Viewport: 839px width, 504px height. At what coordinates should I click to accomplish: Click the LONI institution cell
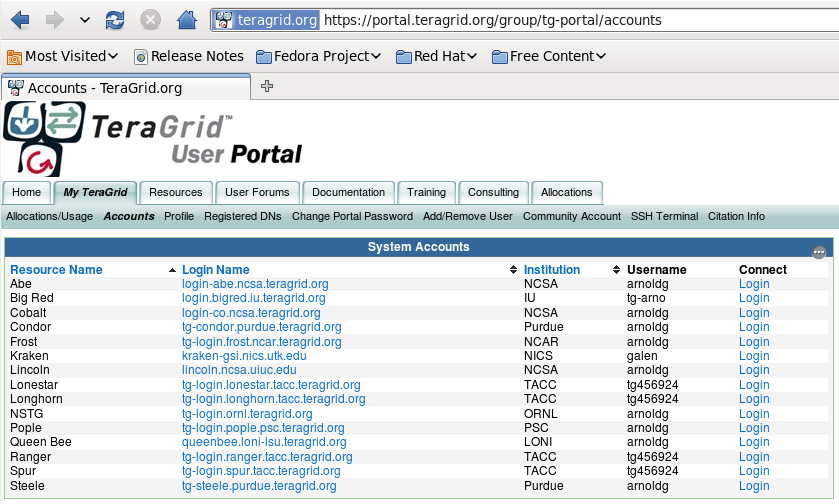click(x=538, y=442)
